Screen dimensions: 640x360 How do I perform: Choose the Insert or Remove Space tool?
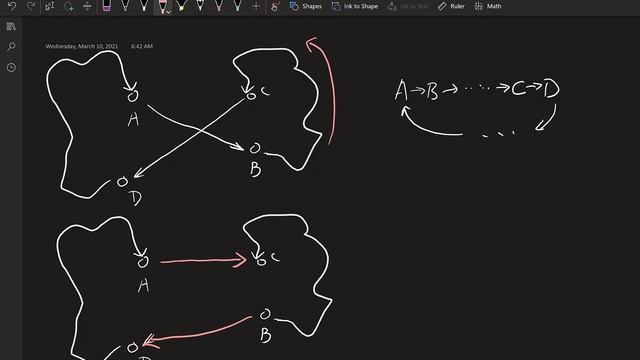87,6
